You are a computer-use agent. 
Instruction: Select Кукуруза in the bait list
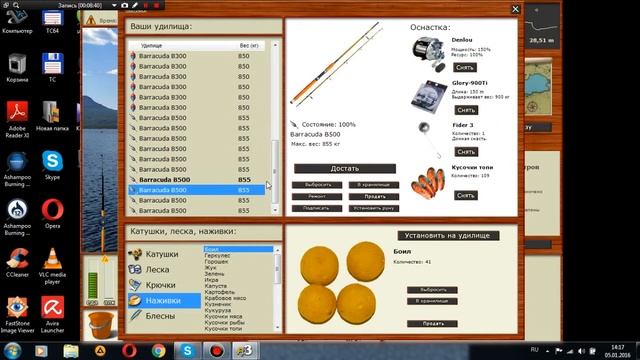pos(238,311)
